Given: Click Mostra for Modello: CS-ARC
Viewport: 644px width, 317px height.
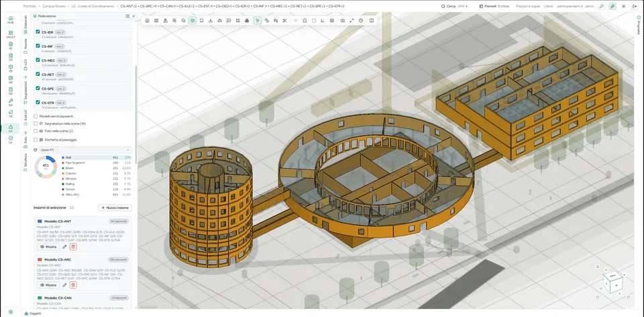Looking at the screenshot, I should click(x=48, y=285).
